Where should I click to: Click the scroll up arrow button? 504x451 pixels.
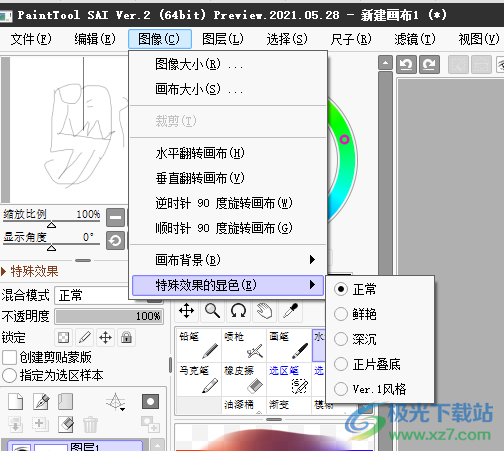pyautogui.click(x=385, y=63)
